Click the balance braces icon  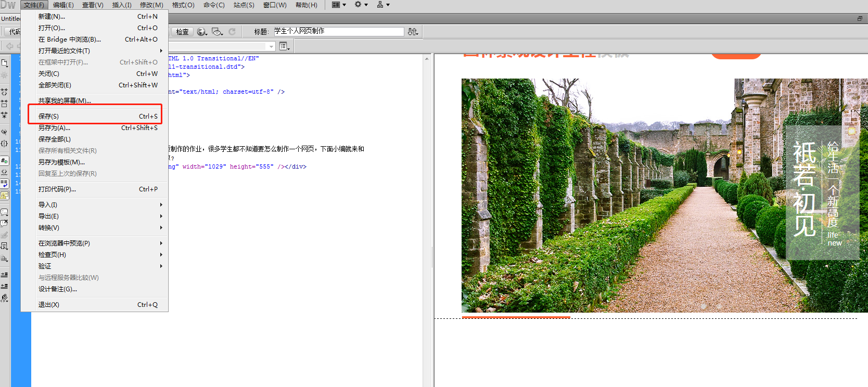(x=4, y=143)
